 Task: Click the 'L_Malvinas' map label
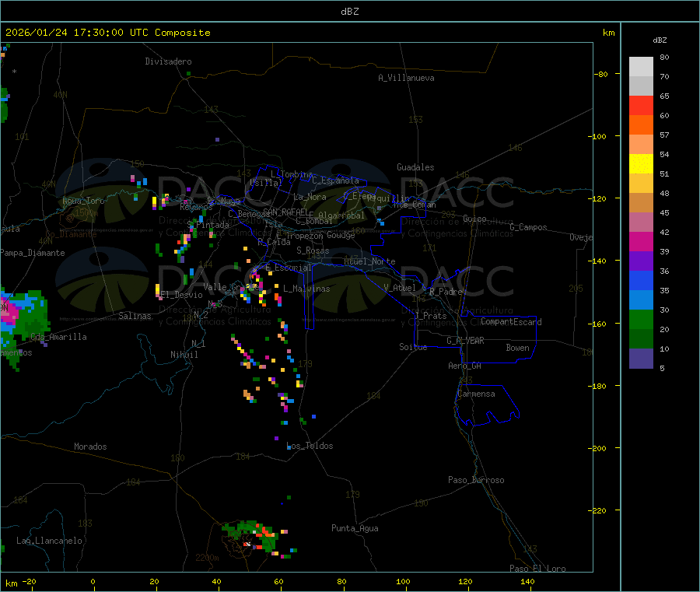pos(306,289)
